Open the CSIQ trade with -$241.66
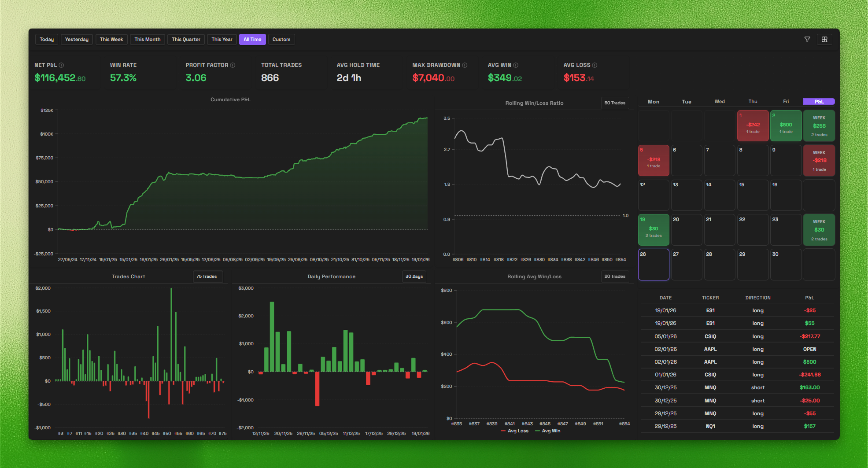Image resolution: width=868 pixels, height=468 pixels. coord(738,375)
